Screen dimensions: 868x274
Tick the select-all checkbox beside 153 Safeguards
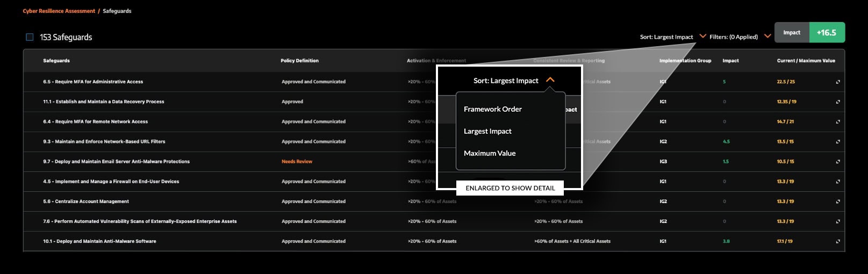tap(30, 37)
